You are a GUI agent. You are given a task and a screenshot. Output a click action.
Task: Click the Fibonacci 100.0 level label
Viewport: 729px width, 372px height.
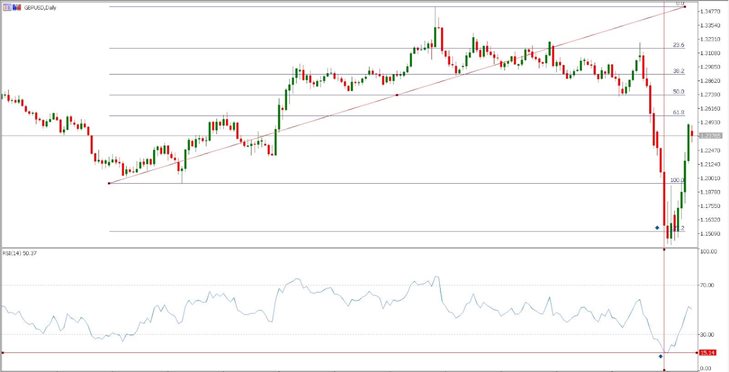677,180
